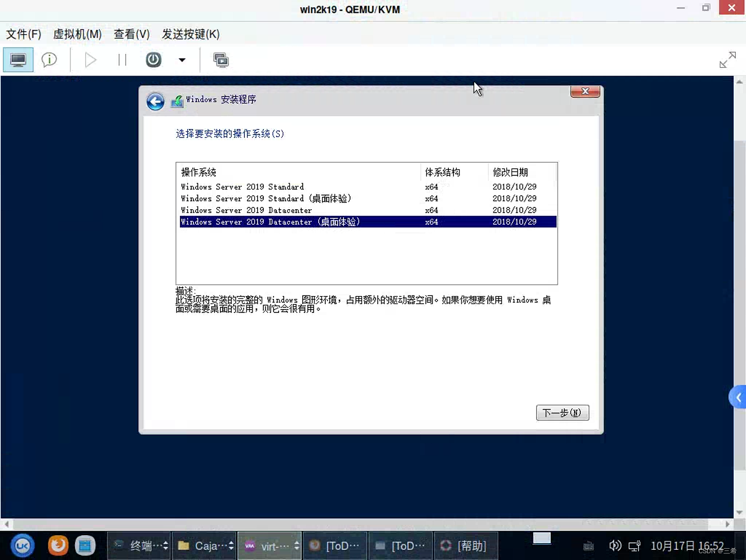The height and width of the screenshot is (560, 746).
Task: Click the 下一步(N) button
Action: 562,413
